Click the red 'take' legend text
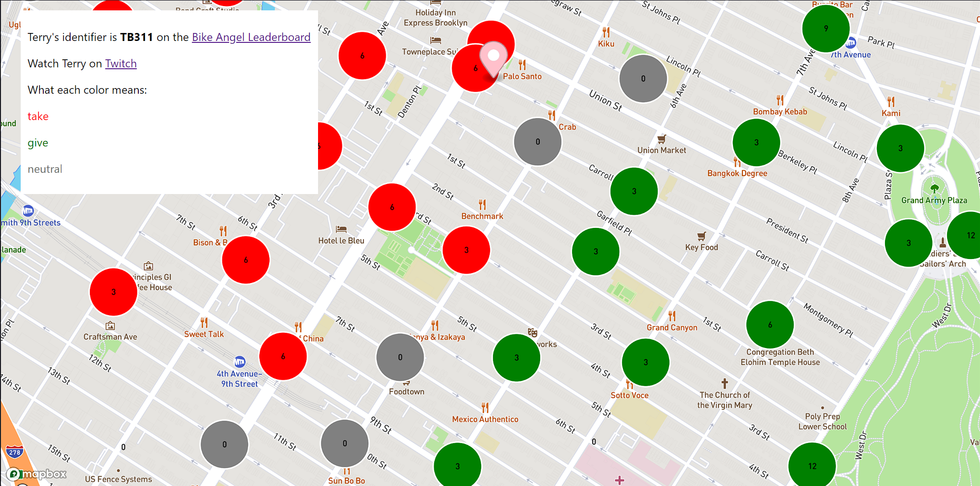980x486 pixels. (38, 116)
